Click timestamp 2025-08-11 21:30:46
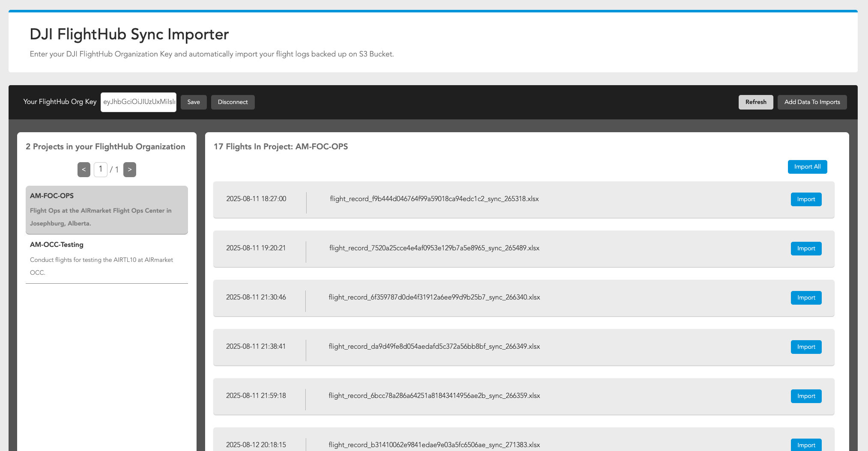The height and width of the screenshot is (451, 868). coord(256,297)
